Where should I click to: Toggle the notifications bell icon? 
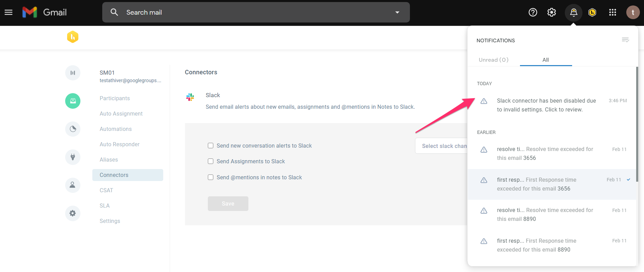(x=574, y=12)
